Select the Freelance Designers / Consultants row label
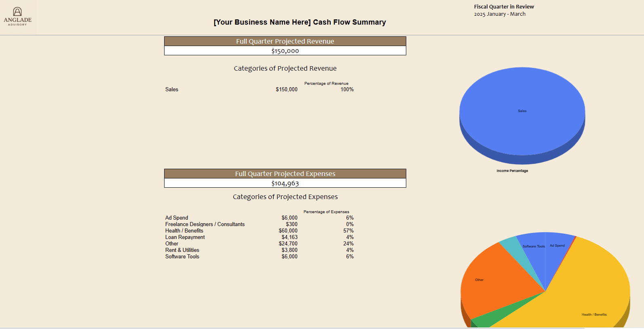Viewport: 644px width, 329px height. tap(205, 224)
